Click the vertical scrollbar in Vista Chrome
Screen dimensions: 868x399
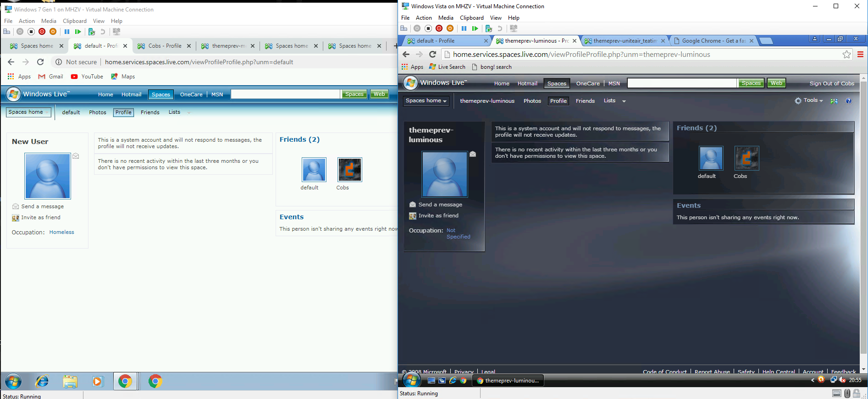[x=864, y=216]
